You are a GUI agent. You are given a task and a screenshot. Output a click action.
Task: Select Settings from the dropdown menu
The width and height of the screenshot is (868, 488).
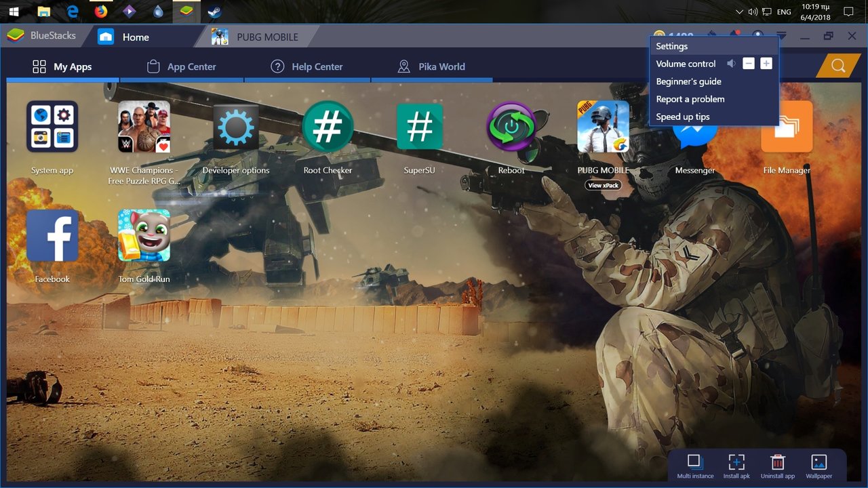[713, 46]
